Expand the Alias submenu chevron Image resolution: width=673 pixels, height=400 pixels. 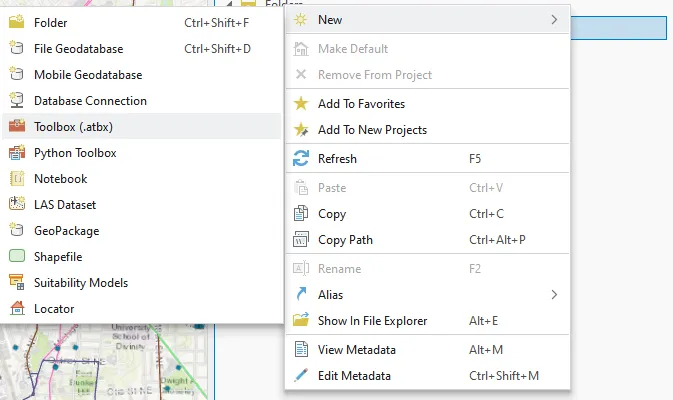(x=554, y=295)
